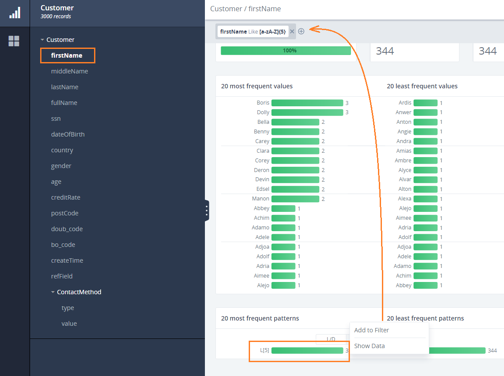This screenshot has width=504, height=376.
Task: Select doub_code field in tree
Action: pyautogui.click(x=67, y=229)
